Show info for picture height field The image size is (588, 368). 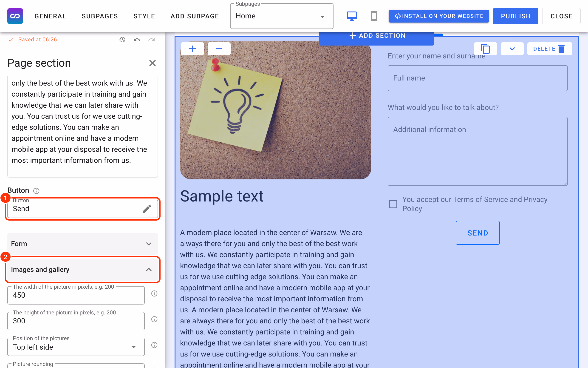pos(154,319)
